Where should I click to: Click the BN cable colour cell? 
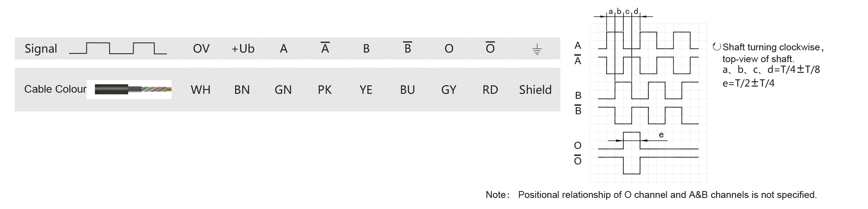242,90
